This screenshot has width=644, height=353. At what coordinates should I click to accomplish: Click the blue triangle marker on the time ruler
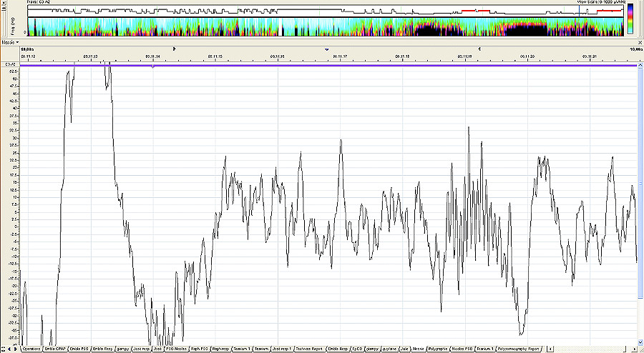tap(327, 49)
